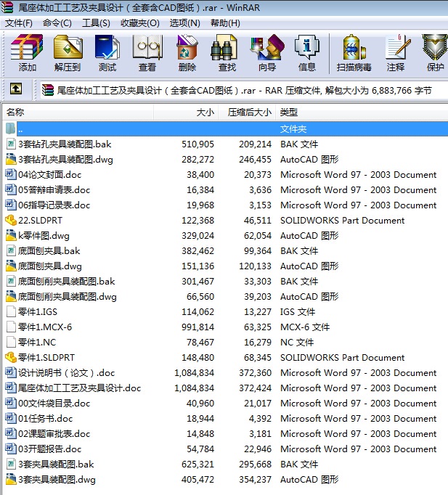This screenshot has height=495, width=448.
Task: Click the SolidWorks icon of 零件1.SLDPRT
Action: (x=11, y=357)
